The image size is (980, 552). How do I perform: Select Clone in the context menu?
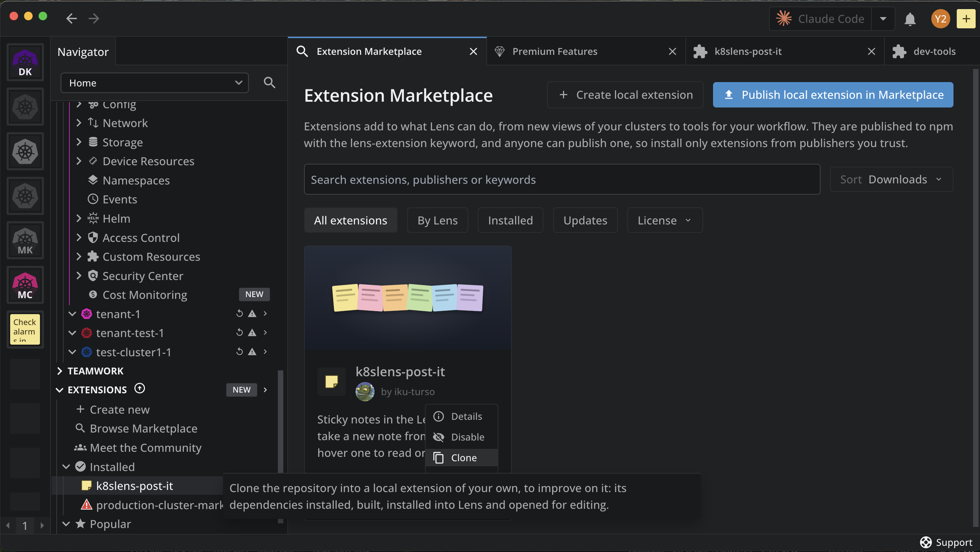coord(461,458)
